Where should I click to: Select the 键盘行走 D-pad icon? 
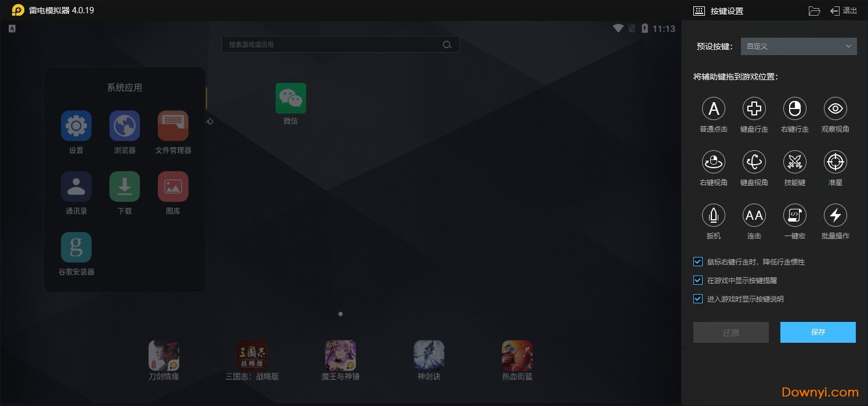point(754,108)
